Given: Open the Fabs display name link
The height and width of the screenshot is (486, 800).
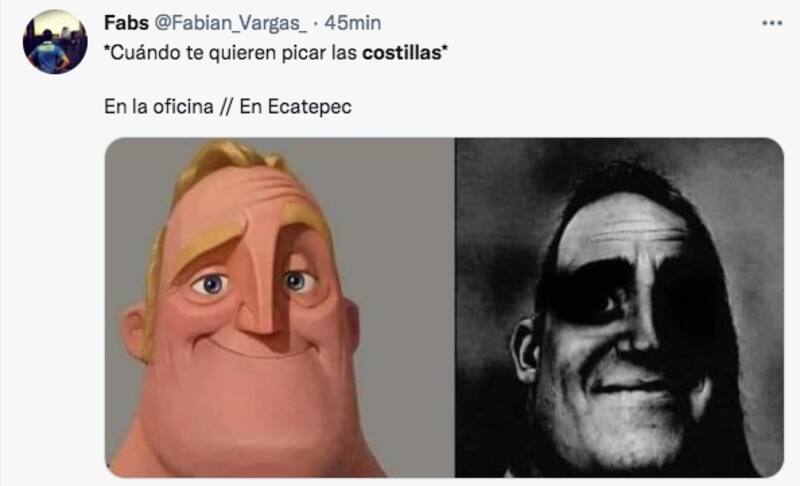Looking at the screenshot, I should [x=126, y=23].
